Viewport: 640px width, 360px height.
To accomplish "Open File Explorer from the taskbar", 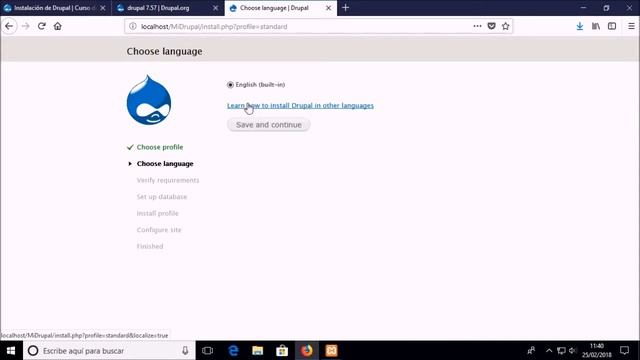I will [x=258, y=351].
